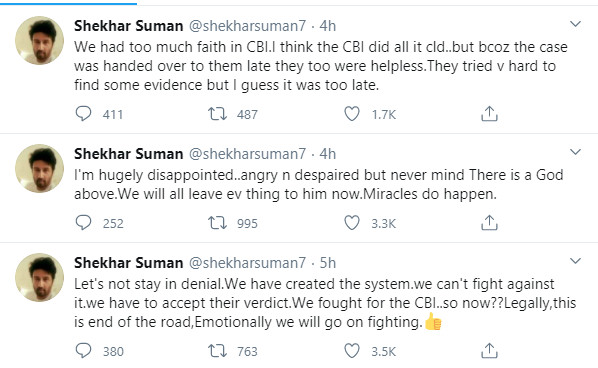The width and height of the screenshot is (598, 368).
Task: Click @shekharsuman7 handle on the 5h tweet
Action: tap(248, 263)
